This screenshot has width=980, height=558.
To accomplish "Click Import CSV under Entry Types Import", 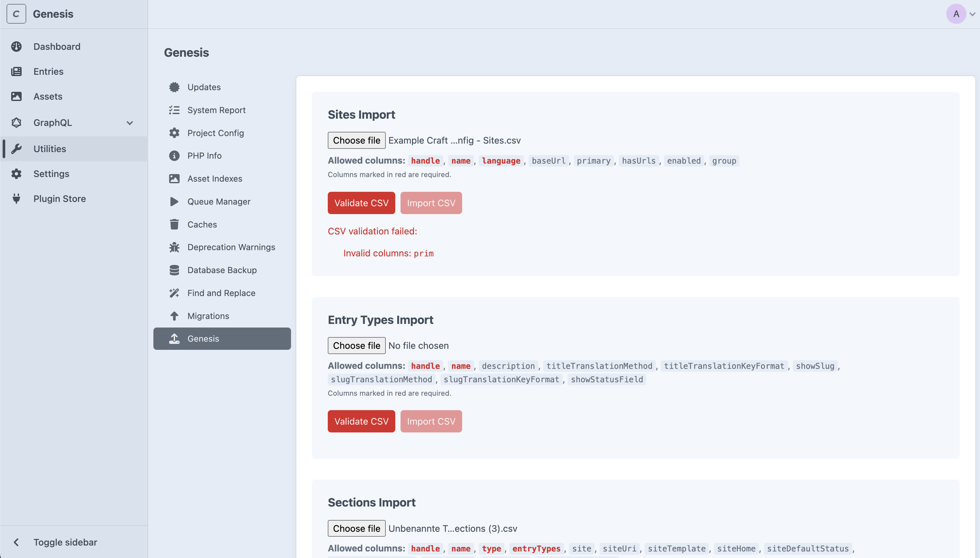I will [x=431, y=421].
